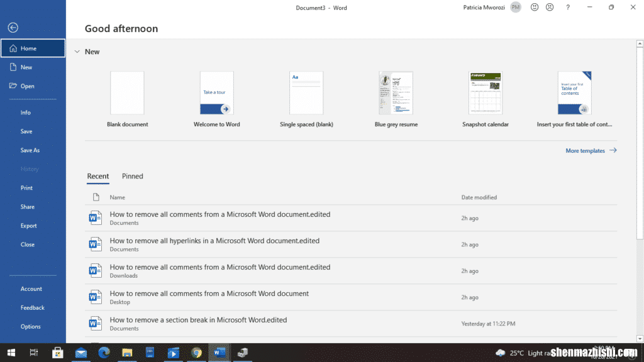Select Open in the sidebar
The height and width of the screenshot is (362, 644).
(33, 86)
